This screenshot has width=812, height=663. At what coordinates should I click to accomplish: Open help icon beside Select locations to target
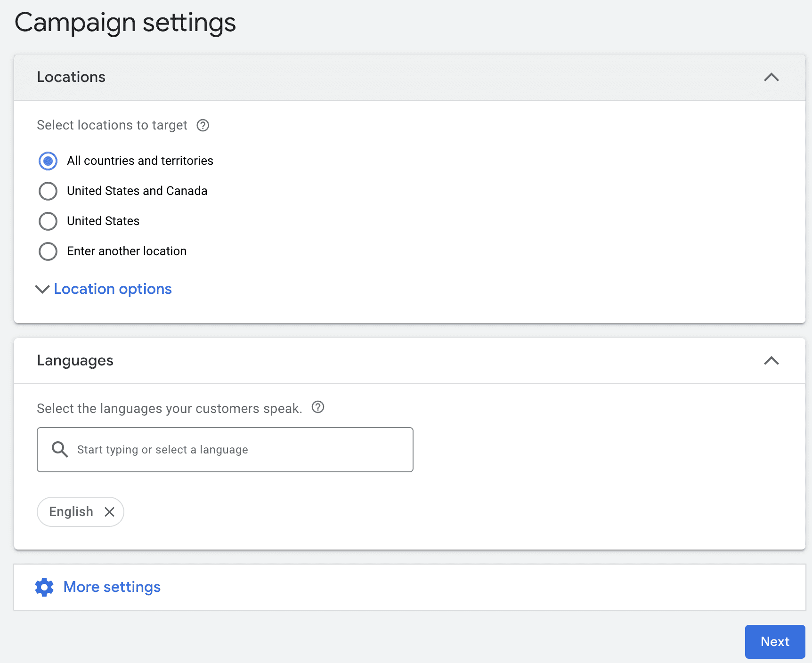(x=203, y=125)
